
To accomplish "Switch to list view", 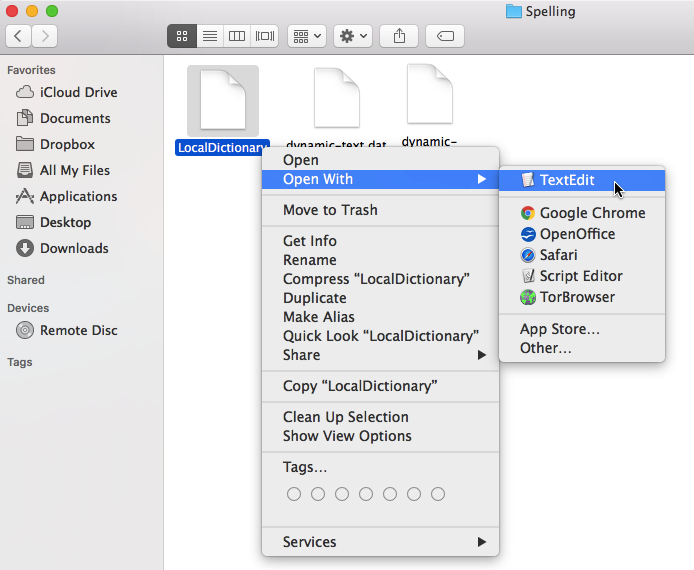I will tap(210, 36).
